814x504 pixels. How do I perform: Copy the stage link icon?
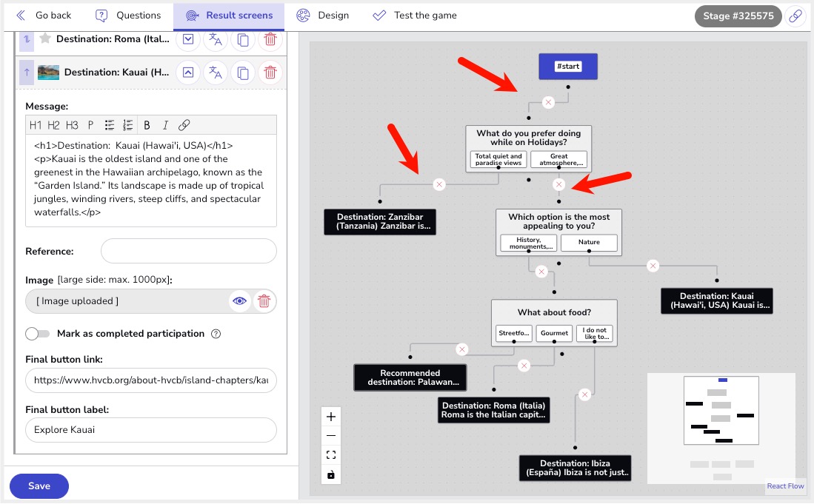[x=795, y=16]
